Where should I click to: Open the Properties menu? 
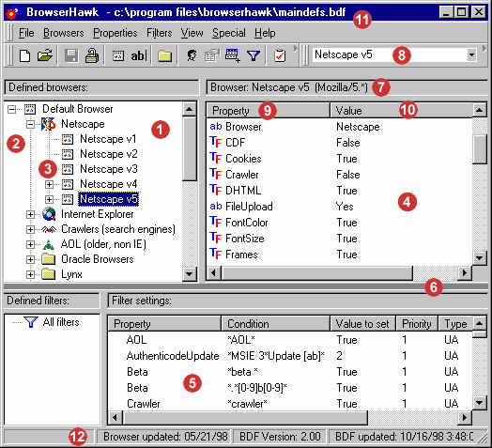[x=115, y=33]
